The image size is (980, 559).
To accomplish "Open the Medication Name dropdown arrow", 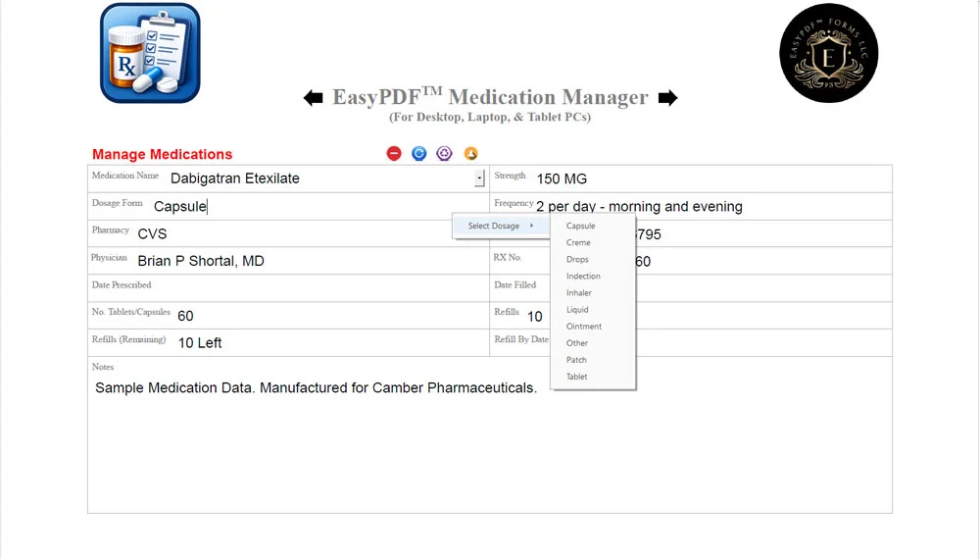I will coord(479,178).
